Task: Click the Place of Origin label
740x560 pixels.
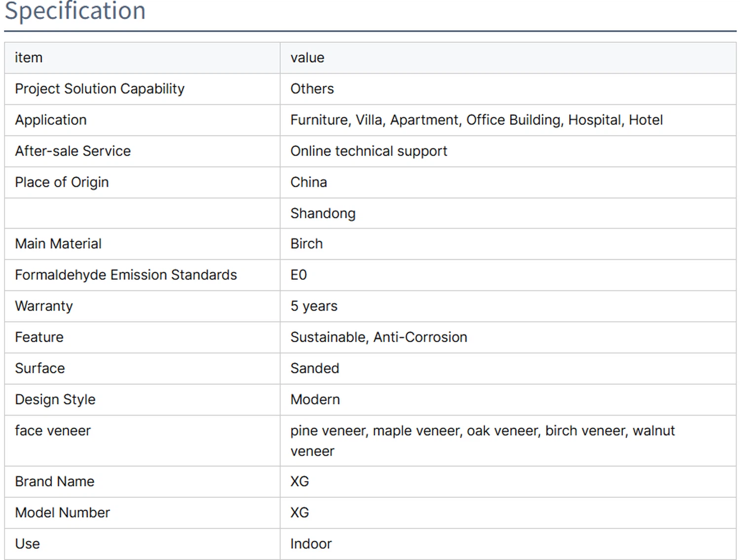Action: point(62,182)
